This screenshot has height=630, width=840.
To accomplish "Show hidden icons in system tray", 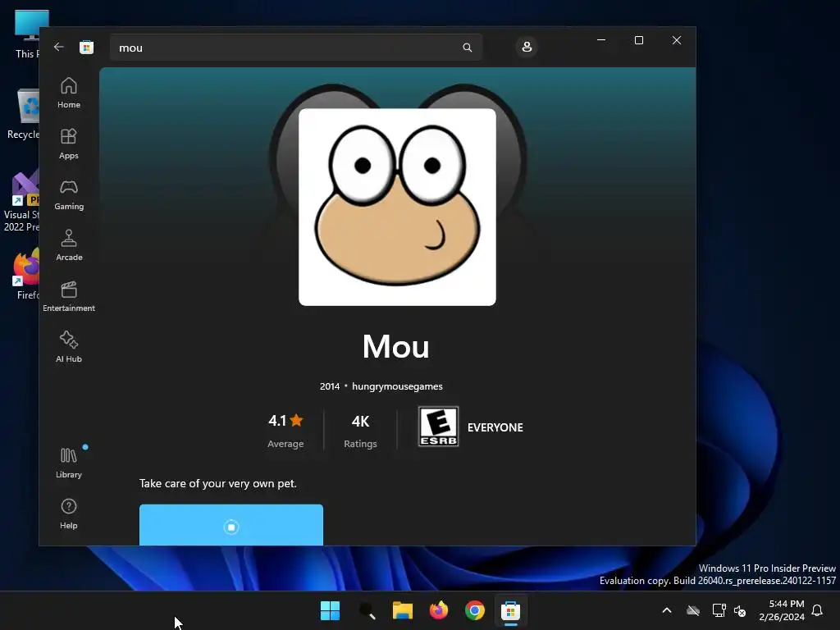I will (667, 610).
